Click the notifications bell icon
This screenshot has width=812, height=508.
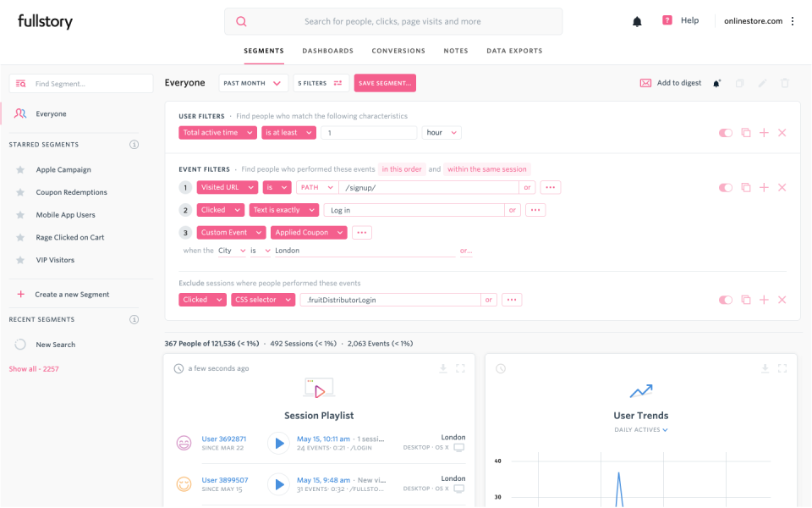[x=638, y=20]
